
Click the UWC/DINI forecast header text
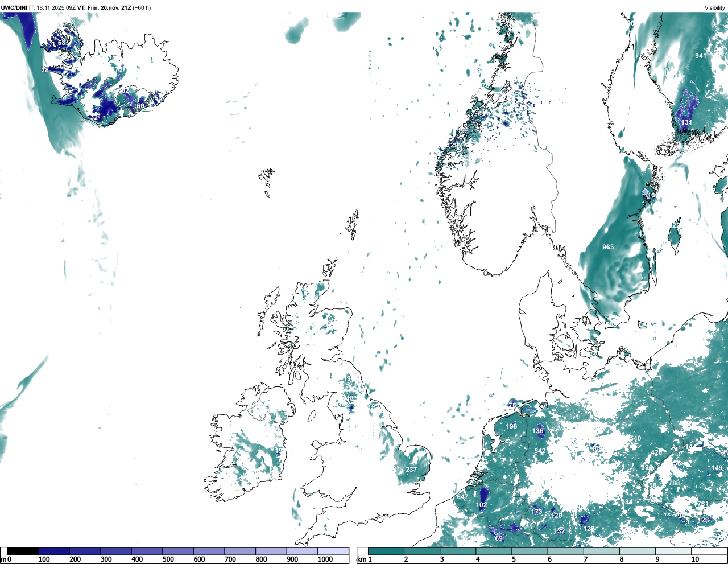coord(76,7)
